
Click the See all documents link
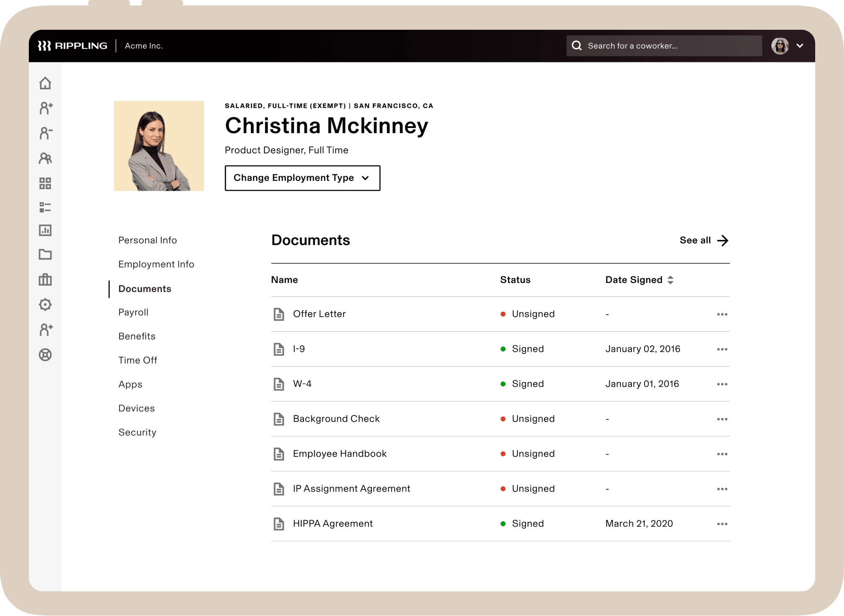pos(703,240)
